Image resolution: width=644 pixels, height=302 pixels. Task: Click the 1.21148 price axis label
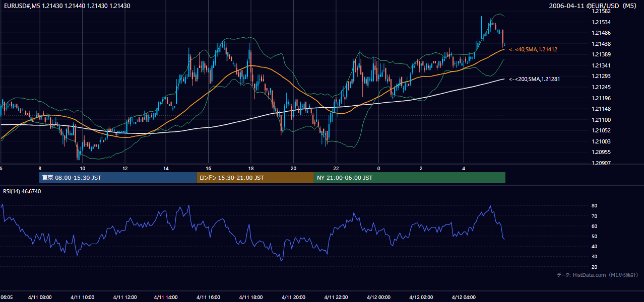(x=601, y=109)
